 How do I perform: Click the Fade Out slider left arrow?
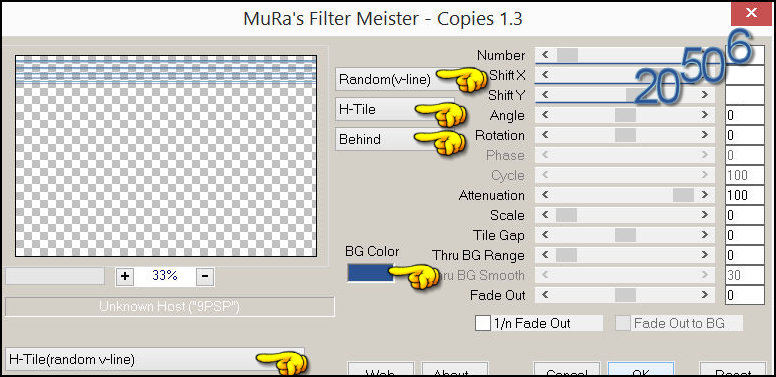[x=545, y=295]
